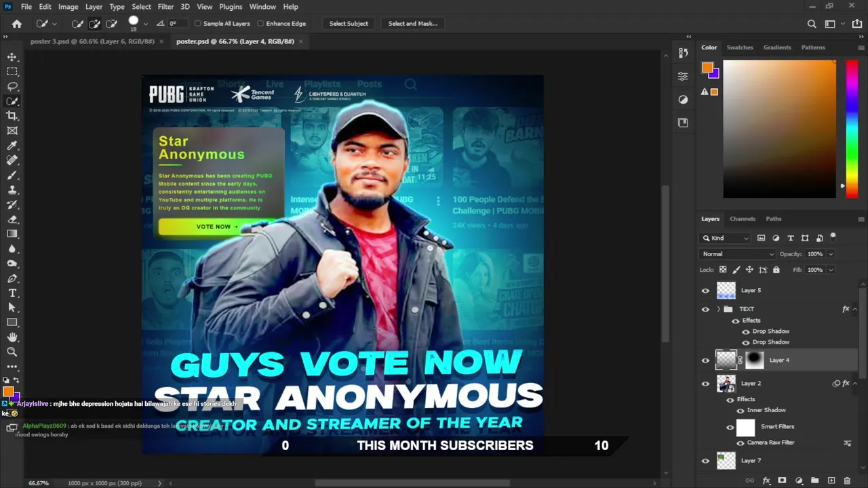Select the Blur tool
Viewport: 868px width, 488px height.
tap(12, 249)
